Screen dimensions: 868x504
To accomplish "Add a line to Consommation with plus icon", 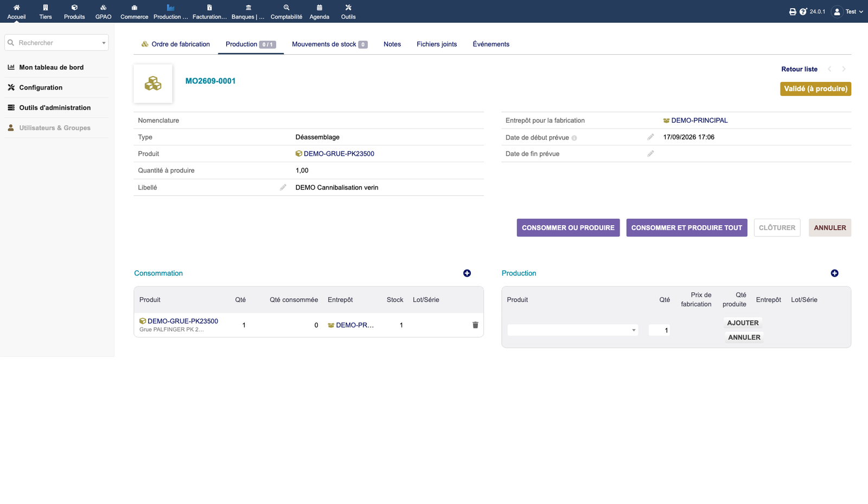I will click(467, 273).
